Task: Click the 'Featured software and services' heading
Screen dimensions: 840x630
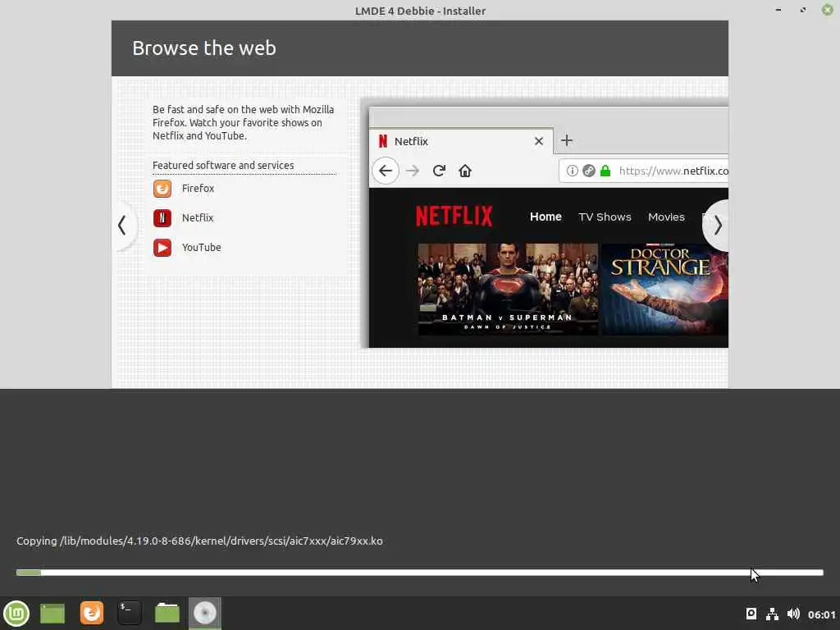Action: [223, 166]
